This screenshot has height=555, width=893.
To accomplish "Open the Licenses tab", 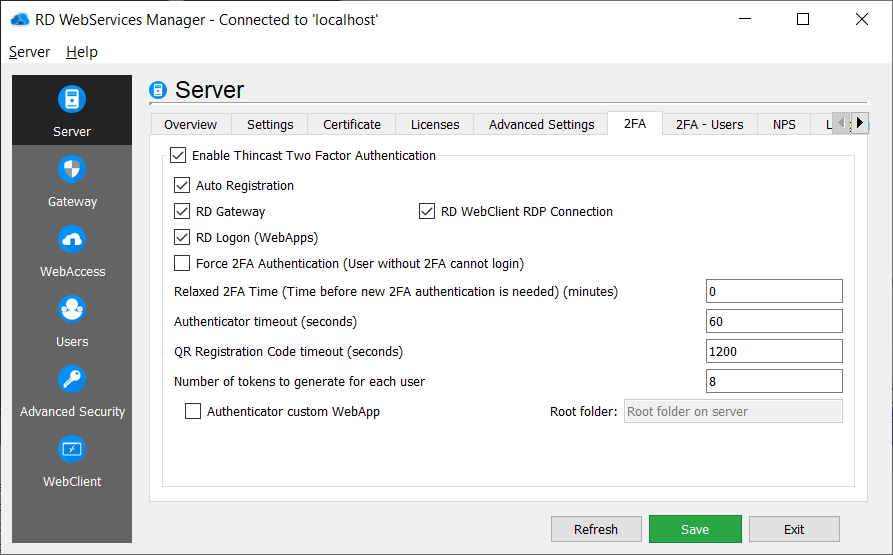I will [435, 125].
